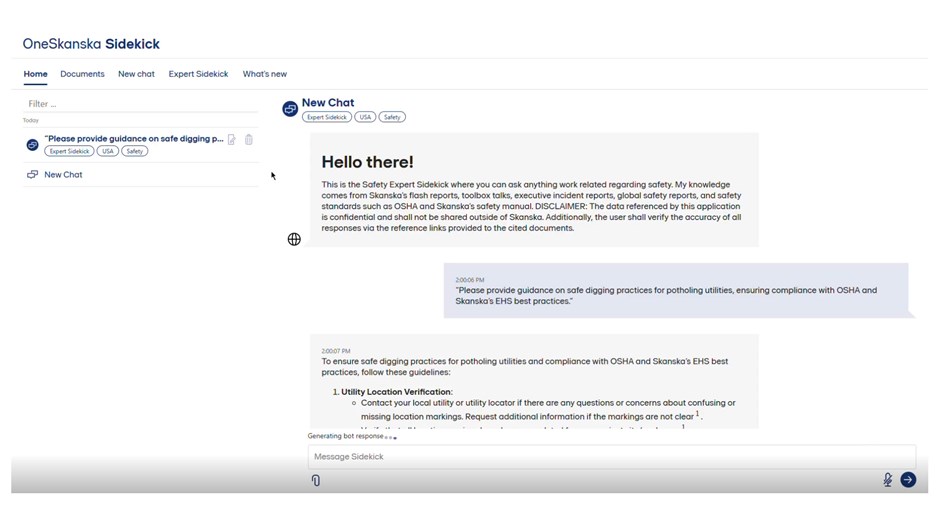Click the Expert Sidekick tag in sidebar chat

pos(70,151)
